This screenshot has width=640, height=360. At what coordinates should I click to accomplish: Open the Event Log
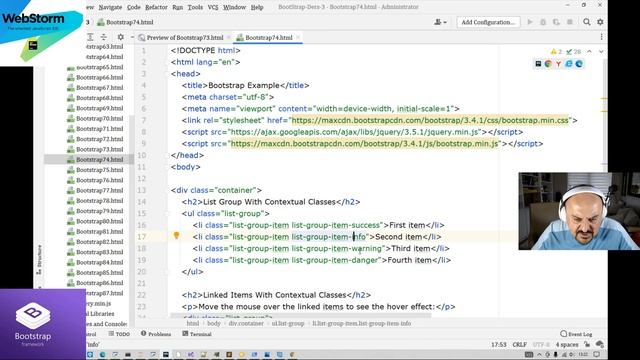click(576, 334)
